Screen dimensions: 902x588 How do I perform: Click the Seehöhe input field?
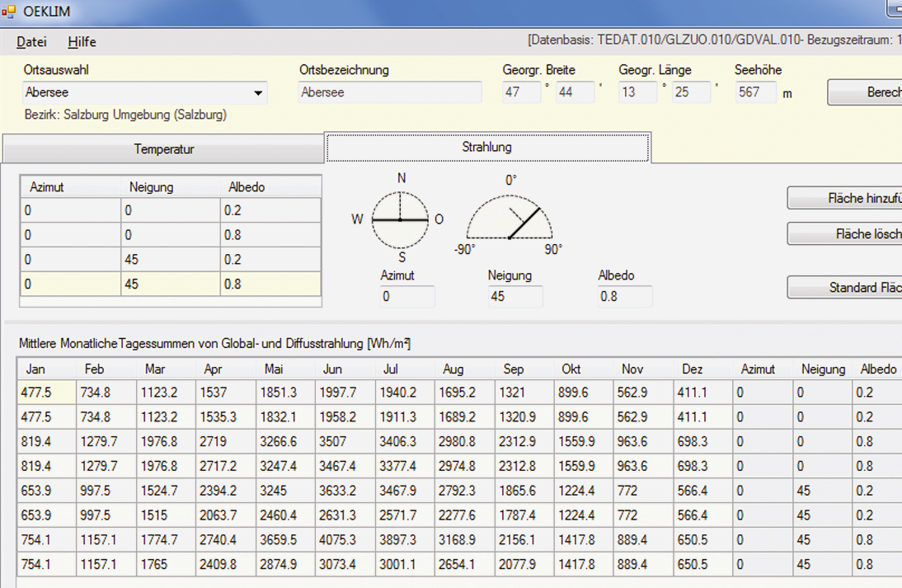coord(755,92)
